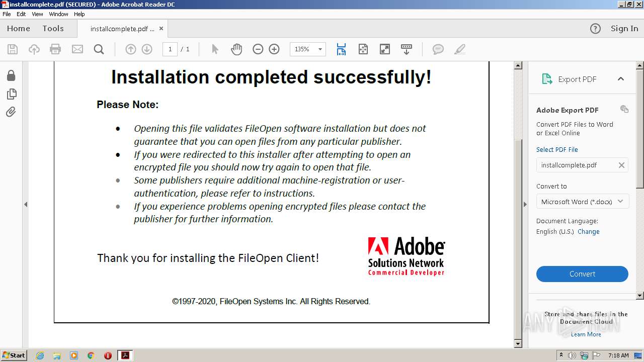Collapse the left navigation pane arrow
644x362 pixels.
click(x=26, y=204)
